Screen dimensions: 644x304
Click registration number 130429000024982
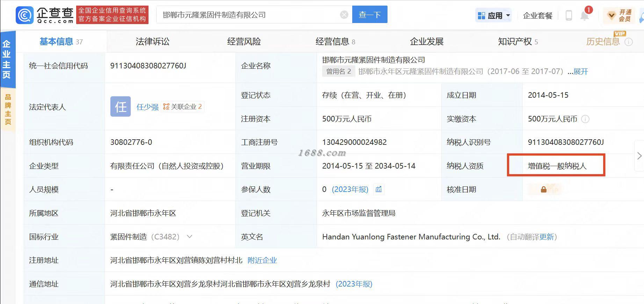pyautogui.click(x=354, y=142)
